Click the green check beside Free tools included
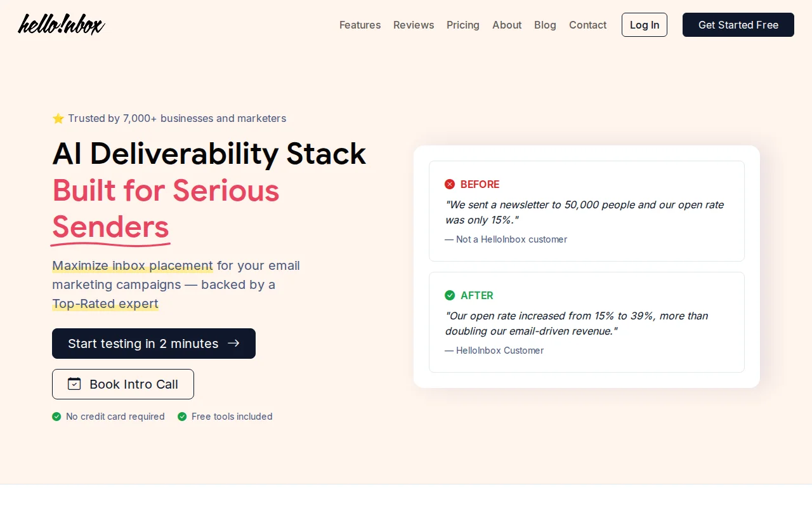Image resolution: width=812 pixels, height=508 pixels. [182, 417]
